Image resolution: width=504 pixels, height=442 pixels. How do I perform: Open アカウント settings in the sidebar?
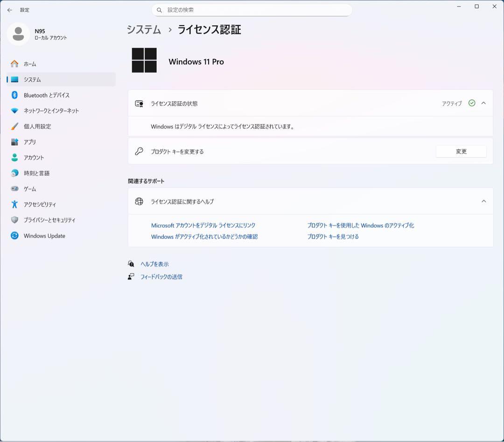14,157
